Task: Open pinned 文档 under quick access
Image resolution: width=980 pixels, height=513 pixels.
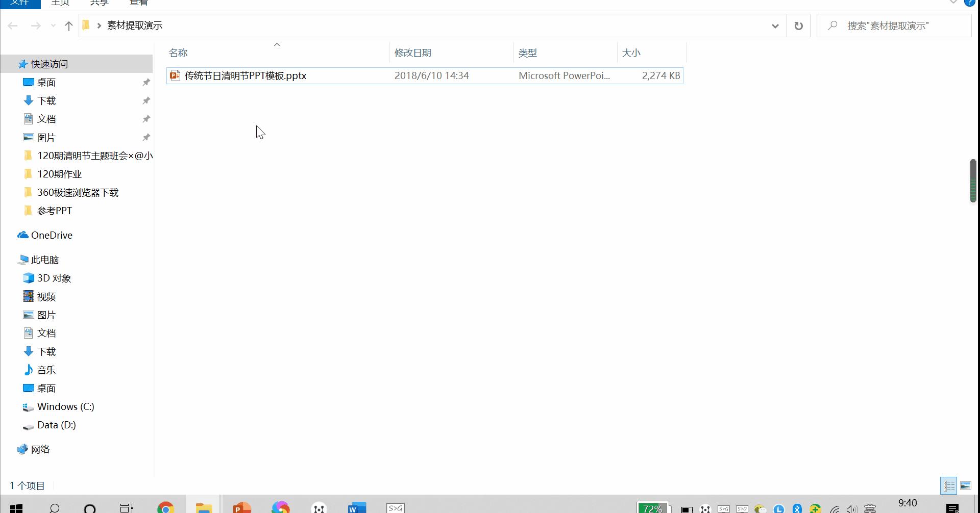Action: [46, 119]
